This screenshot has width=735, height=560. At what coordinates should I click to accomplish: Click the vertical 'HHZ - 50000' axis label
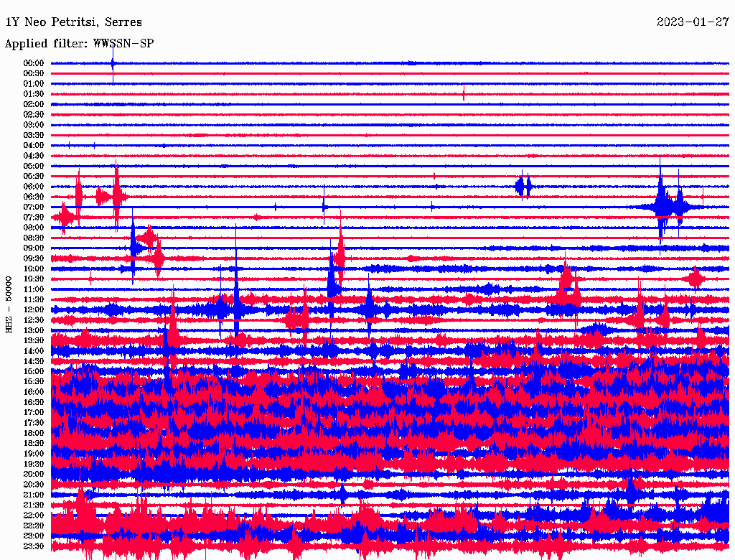pyautogui.click(x=9, y=304)
